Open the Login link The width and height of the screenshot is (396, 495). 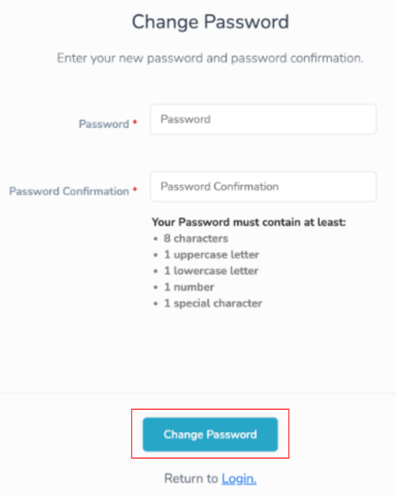239,479
